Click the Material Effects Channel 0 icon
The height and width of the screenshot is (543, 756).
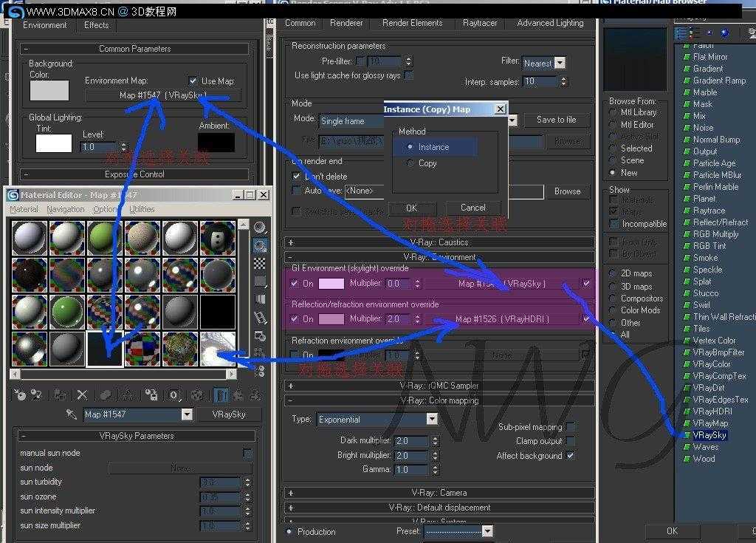(x=174, y=395)
